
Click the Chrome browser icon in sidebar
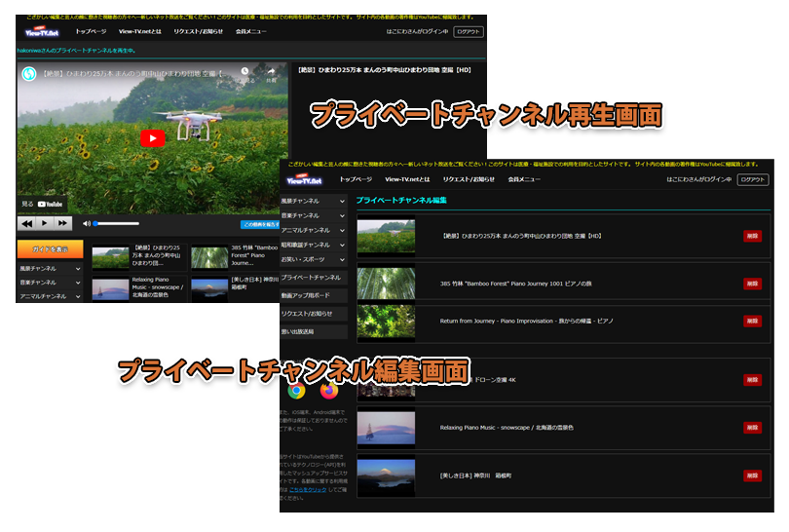tap(296, 390)
